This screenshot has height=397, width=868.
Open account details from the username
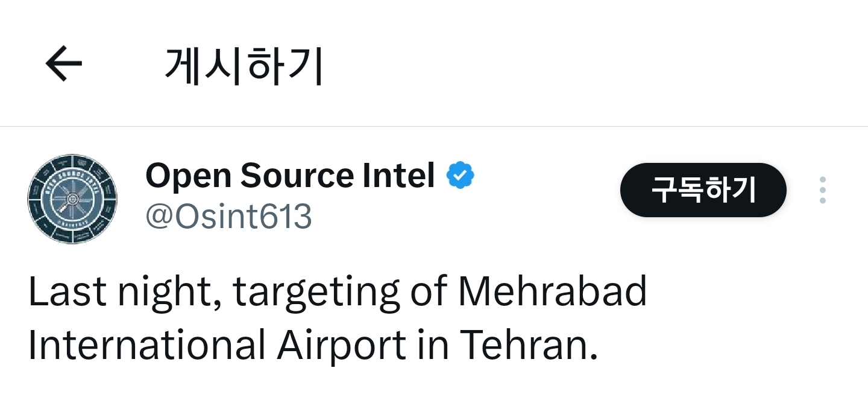point(228,217)
